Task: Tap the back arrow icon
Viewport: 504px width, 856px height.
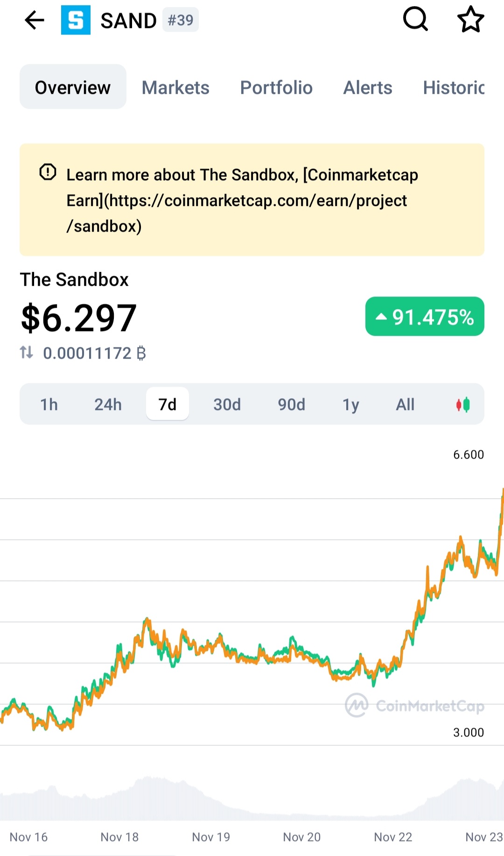Action: 34,20
